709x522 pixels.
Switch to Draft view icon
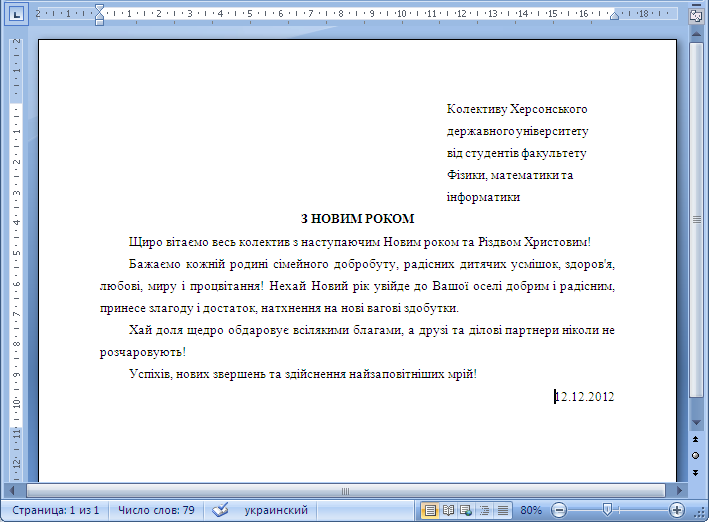502,510
